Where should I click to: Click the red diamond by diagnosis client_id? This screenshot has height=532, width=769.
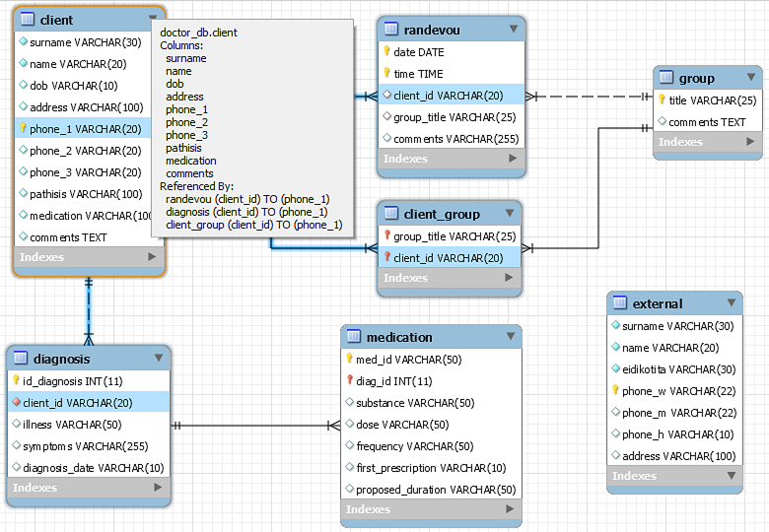point(16,402)
